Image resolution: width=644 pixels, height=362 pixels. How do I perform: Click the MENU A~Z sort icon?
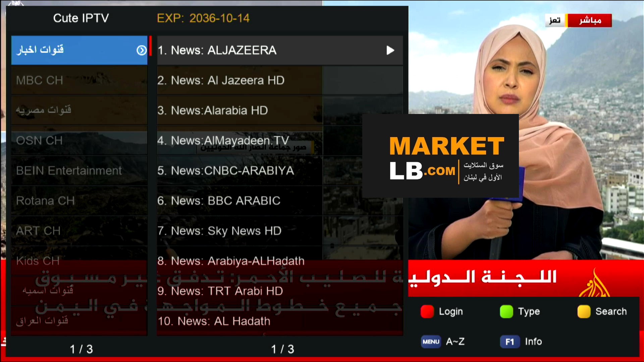(431, 342)
